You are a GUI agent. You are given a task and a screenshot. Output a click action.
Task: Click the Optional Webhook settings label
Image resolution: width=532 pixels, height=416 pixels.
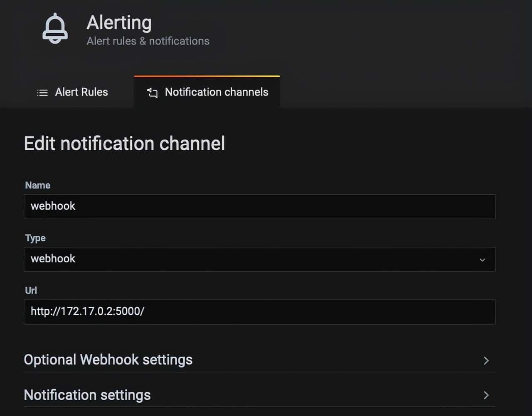(x=108, y=360)
